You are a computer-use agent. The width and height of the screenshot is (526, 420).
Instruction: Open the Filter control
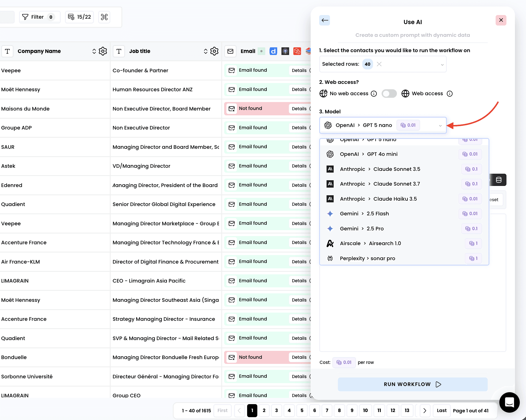coord(39,17)
